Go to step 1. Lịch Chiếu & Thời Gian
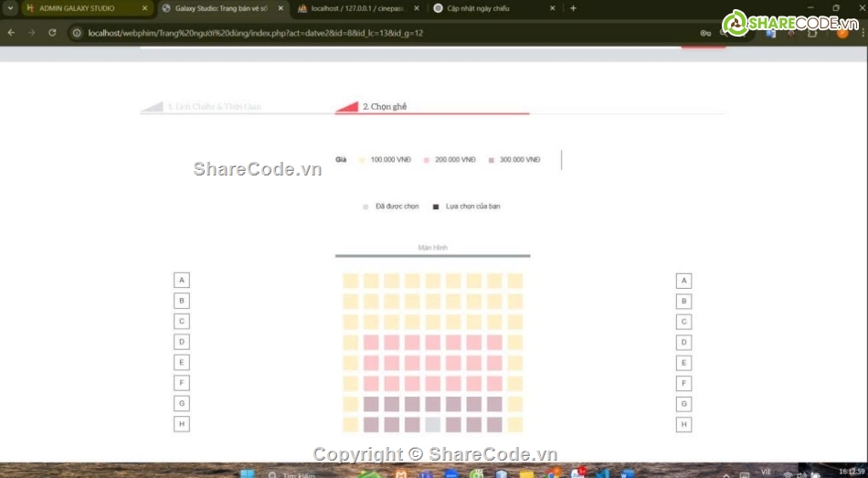The image size is (868, 478). click(214, 106)
